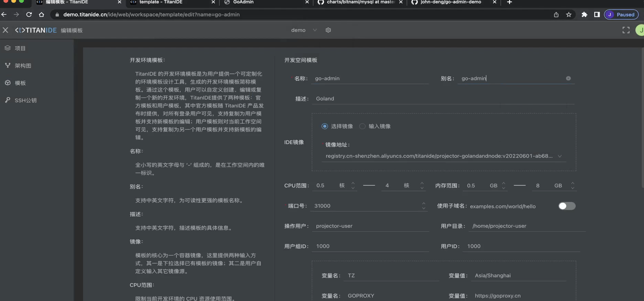Click the 项目 layers icon in sidebar
The image size is (644, 301).
click(x=8, y=48)
